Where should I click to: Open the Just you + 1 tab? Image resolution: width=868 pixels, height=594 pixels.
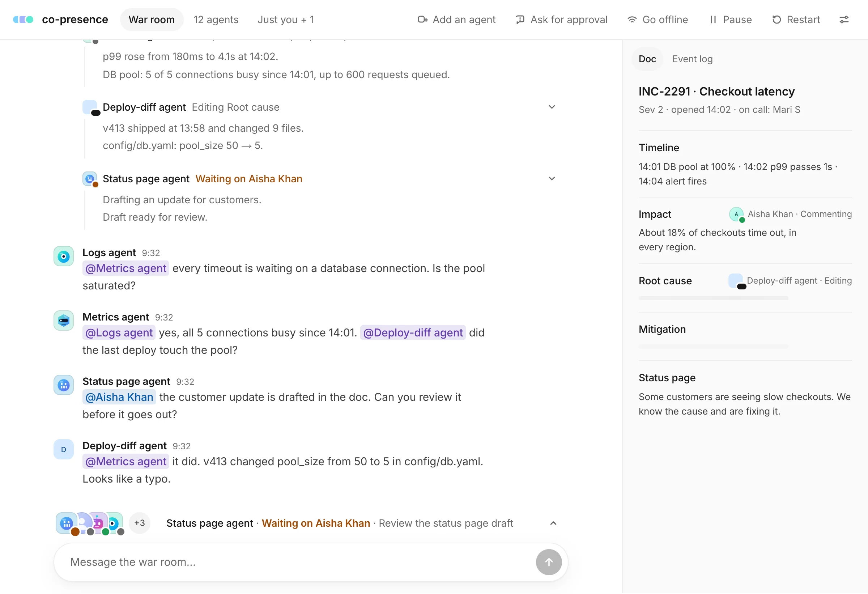tap(286, 20)
